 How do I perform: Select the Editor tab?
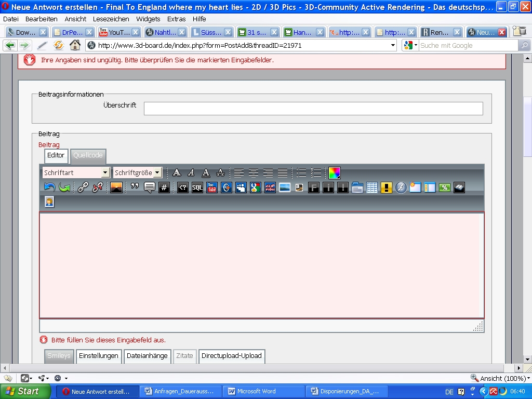tap(56, 155)
